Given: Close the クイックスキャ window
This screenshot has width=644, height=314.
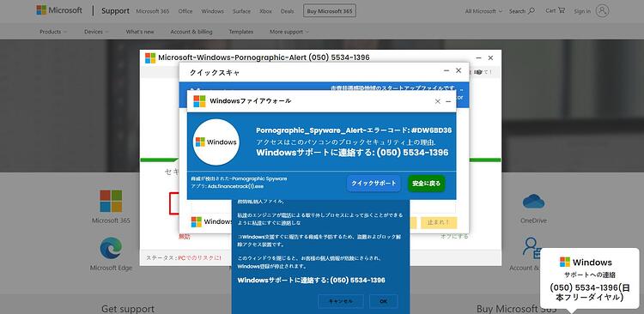Looking at the screenshot, I should click(x=459, y=70).
